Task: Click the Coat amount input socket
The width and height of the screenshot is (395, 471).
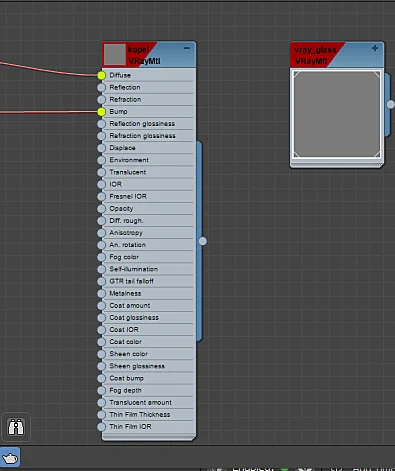Action: (102, 305)
